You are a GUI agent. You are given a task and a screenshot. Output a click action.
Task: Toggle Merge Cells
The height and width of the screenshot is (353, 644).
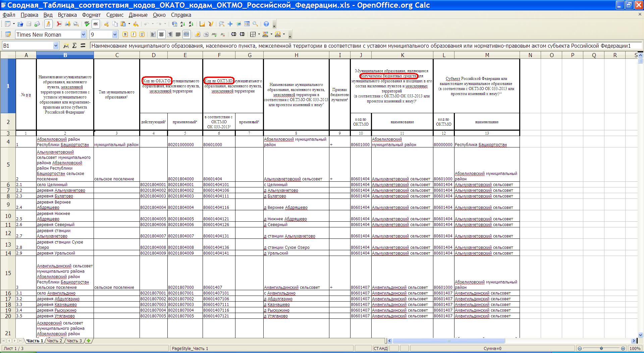(186, 34)
